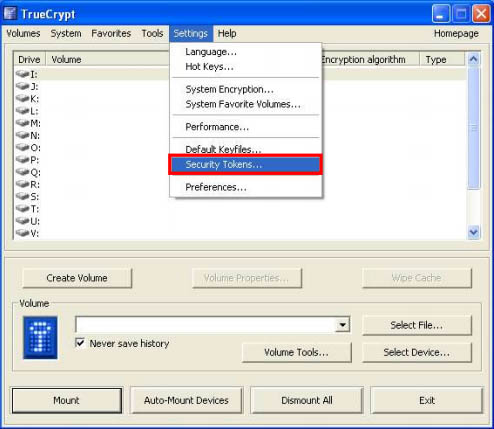Click the volume path input field
This screenshot has height=429, width=494.
coord(205,325)
